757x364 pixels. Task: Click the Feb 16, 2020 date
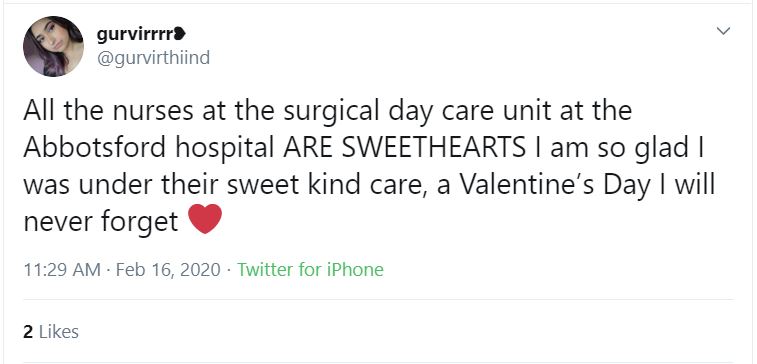[x=168, y=269]
